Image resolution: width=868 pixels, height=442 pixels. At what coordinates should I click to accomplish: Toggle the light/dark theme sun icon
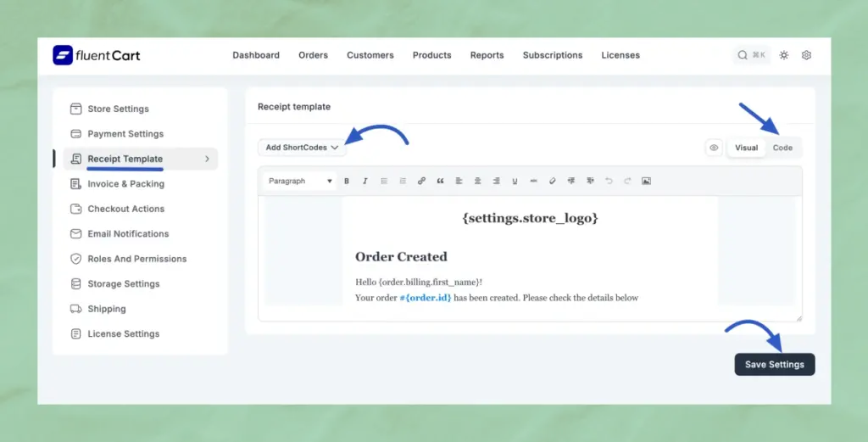click(784, 55)
